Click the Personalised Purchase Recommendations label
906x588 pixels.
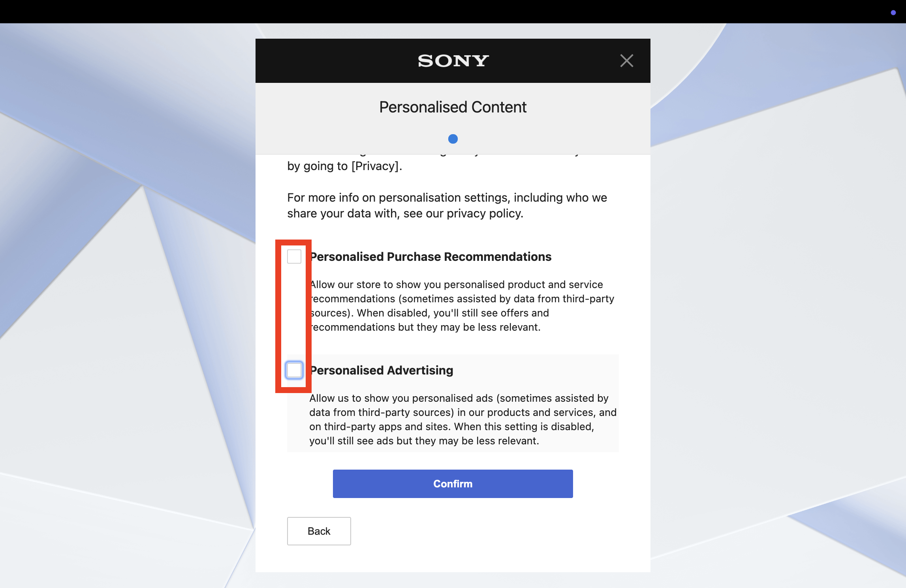430,257
